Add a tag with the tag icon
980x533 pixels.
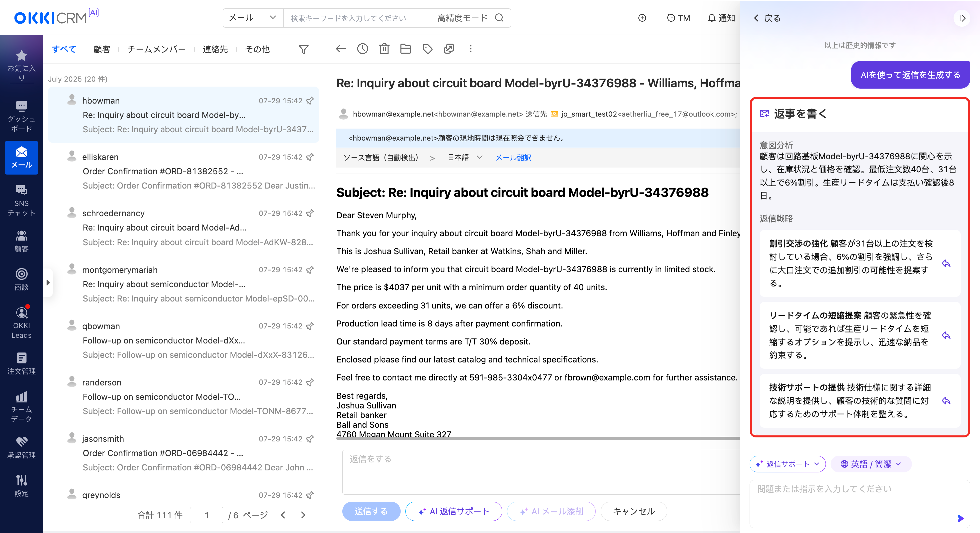(x=427, y=49)
